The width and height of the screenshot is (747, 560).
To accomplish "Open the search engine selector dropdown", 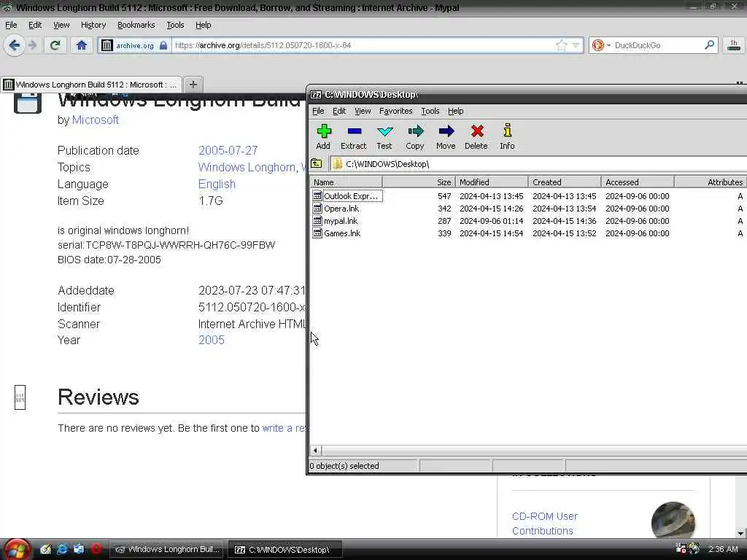I will pyautogui.click(x=600, y=45).
